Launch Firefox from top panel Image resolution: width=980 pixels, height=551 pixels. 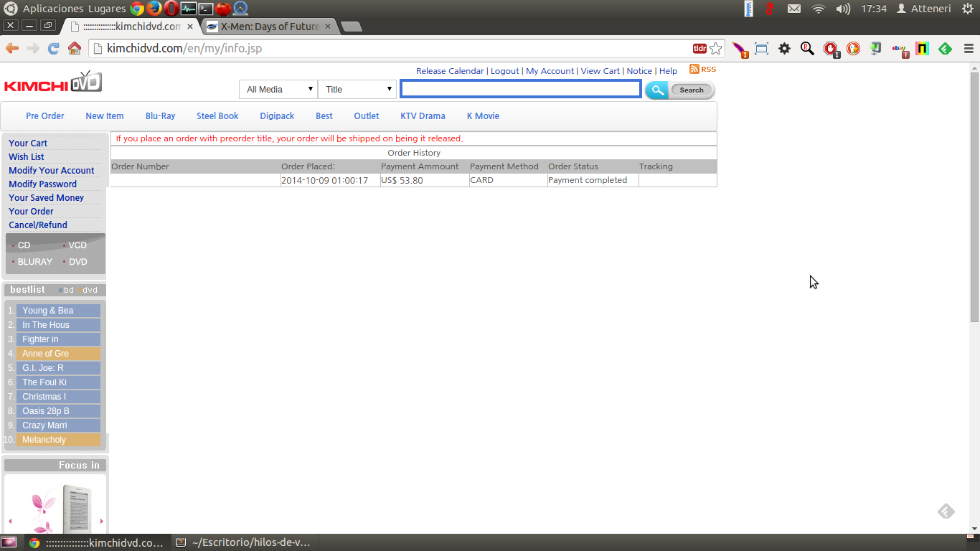coord(154,9)
